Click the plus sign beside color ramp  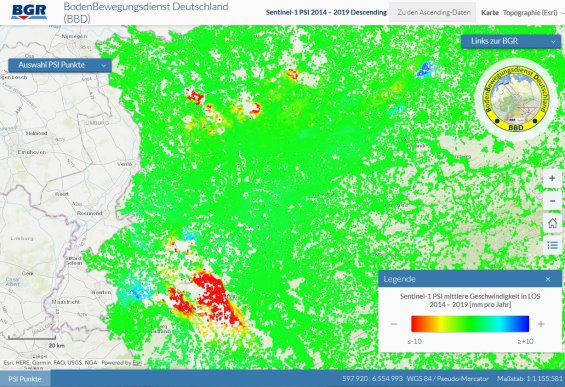coord(541,324)
